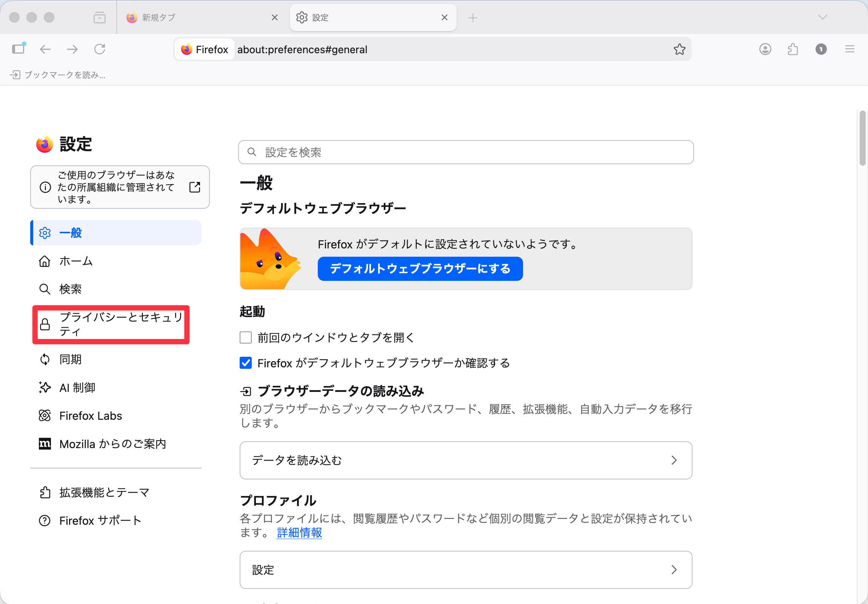
Task: Open the tab groups icon in the tab bar
Action: [x=99, y=17]
